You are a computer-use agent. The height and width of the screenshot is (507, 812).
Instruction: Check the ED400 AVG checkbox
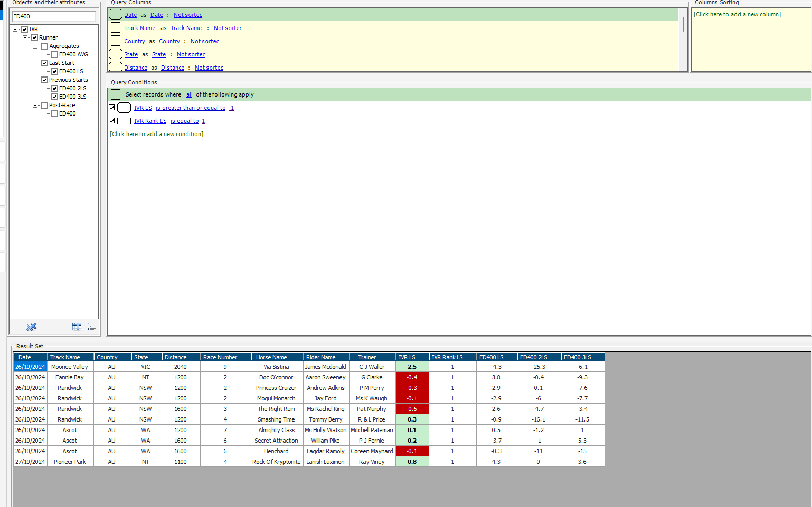tap(54, 54)
